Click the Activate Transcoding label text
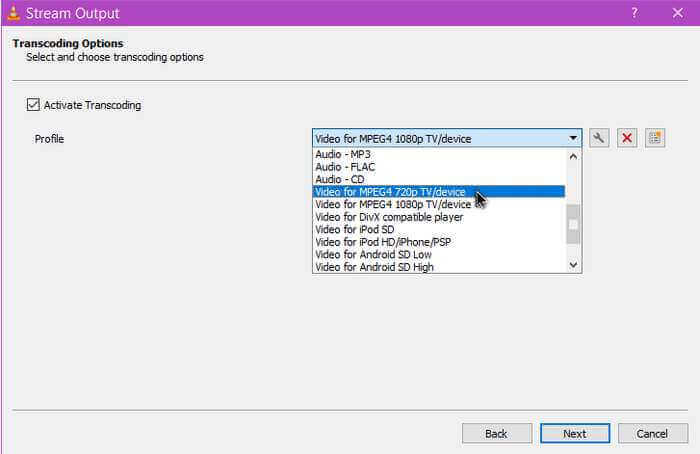 92,105
